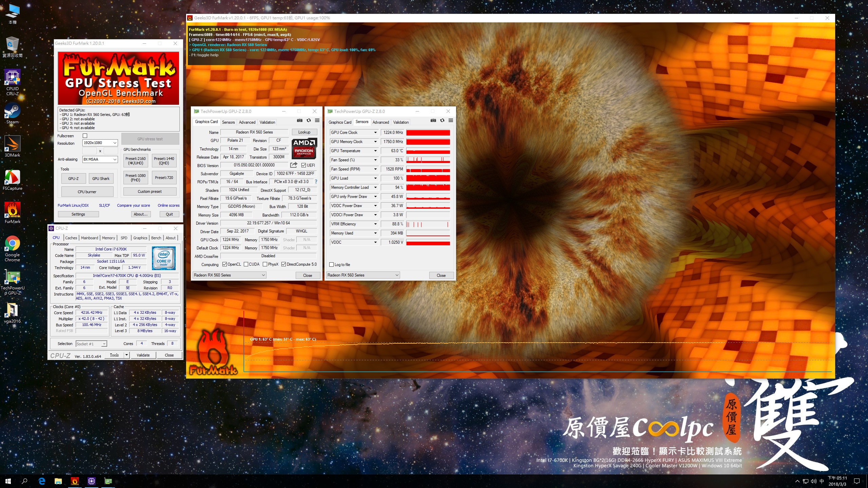Expand GPU Temperature sensor dropdown
Viewport: 868px width, 488px height.
coord(375,151)
